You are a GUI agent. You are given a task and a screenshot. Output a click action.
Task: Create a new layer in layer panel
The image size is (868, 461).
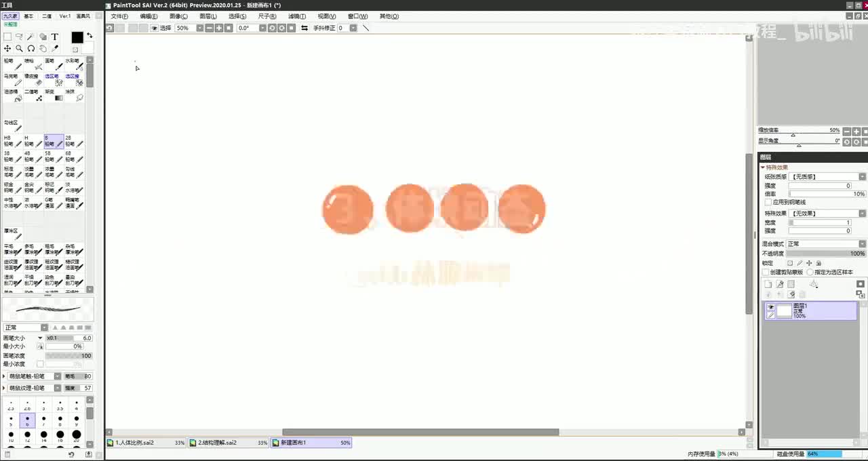tap(768, 284)
